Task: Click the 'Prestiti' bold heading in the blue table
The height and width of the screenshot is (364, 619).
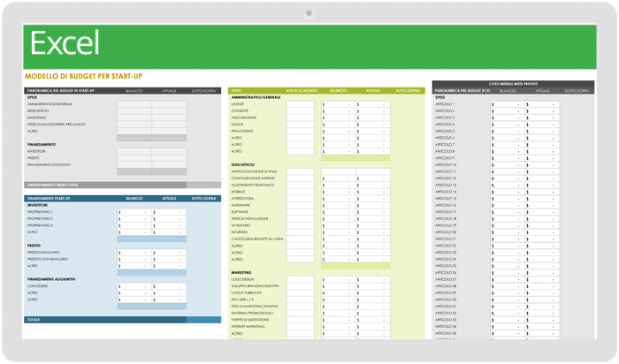Action: point(34,246)
